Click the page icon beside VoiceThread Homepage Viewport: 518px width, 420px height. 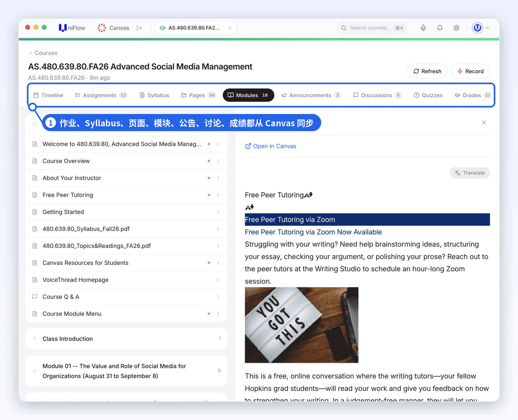point(35,280)
